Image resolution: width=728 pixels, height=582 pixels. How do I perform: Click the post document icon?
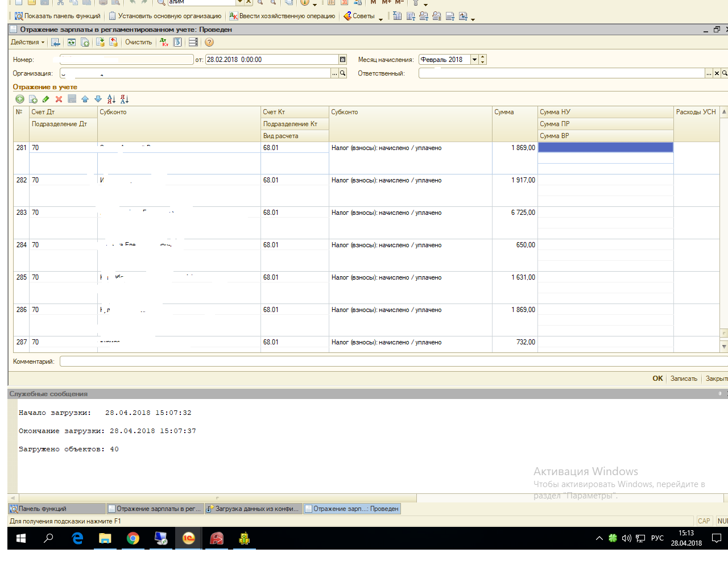[x=101, y=42]
